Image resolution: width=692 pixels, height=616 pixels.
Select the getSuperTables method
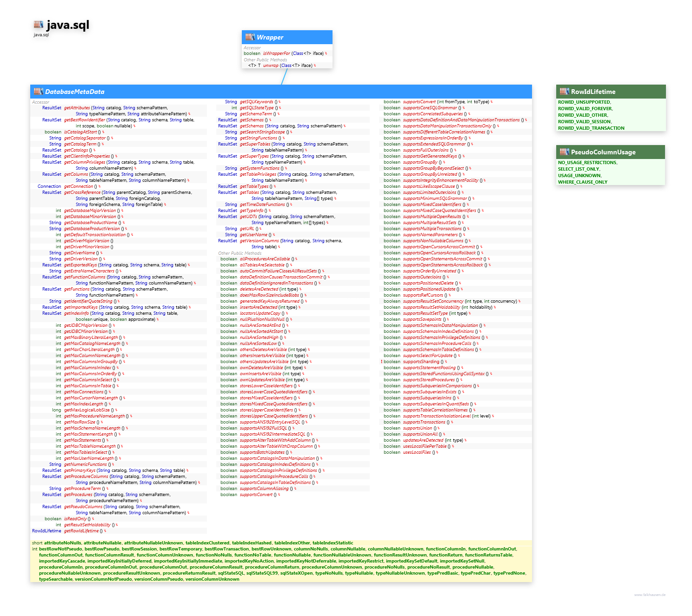[255, 144]
